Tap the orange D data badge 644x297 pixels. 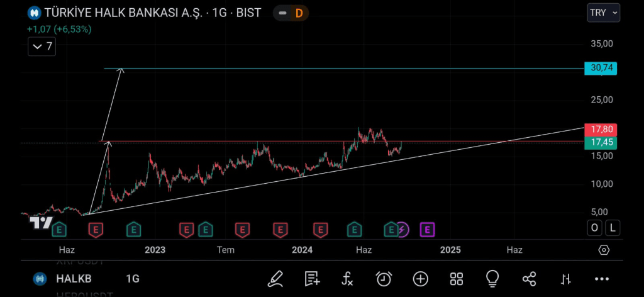pos(299,13)
